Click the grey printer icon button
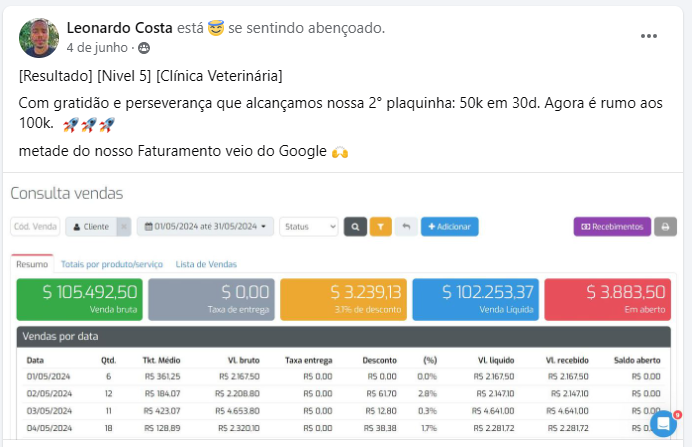The width and height of the screenshot is (692, 447). tap(666, 227)
